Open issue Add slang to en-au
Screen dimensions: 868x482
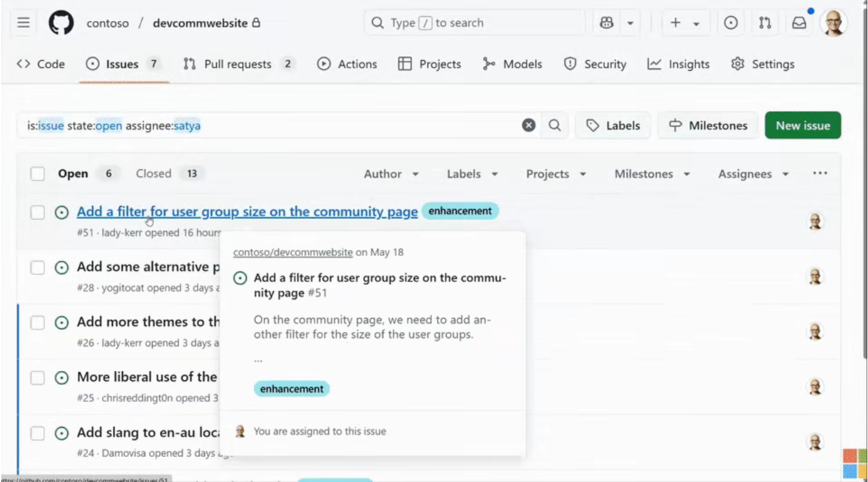pyautogui.click(x=148, y=432)
